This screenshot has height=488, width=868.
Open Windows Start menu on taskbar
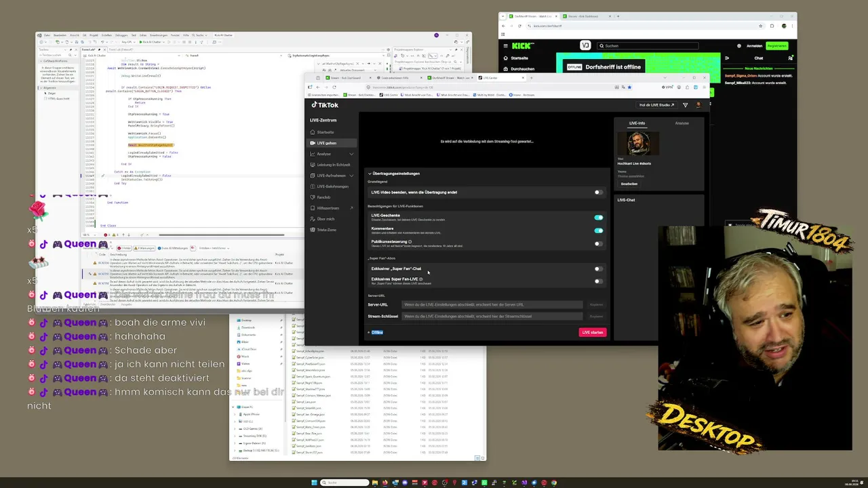tap(314, 483)
